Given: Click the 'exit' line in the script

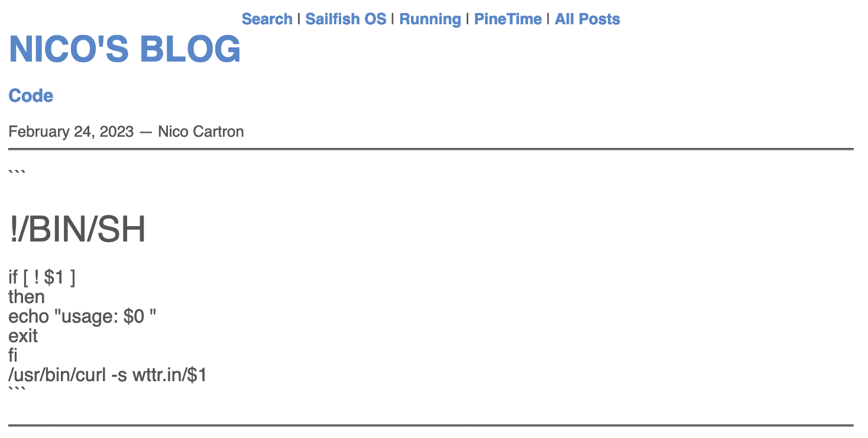Looking at the screenshot, I should click(23, 336).
